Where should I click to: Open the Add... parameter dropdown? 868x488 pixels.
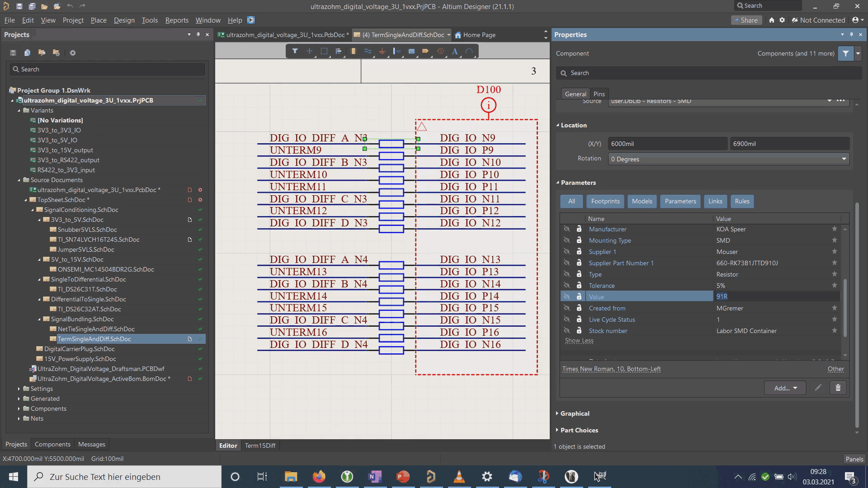click(785, 388)
